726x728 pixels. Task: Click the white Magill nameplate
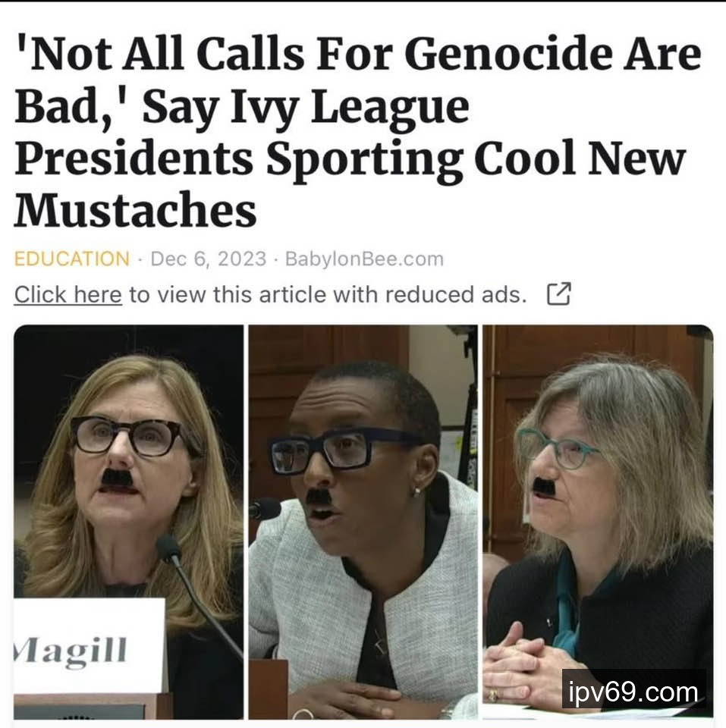pos(90,645)
